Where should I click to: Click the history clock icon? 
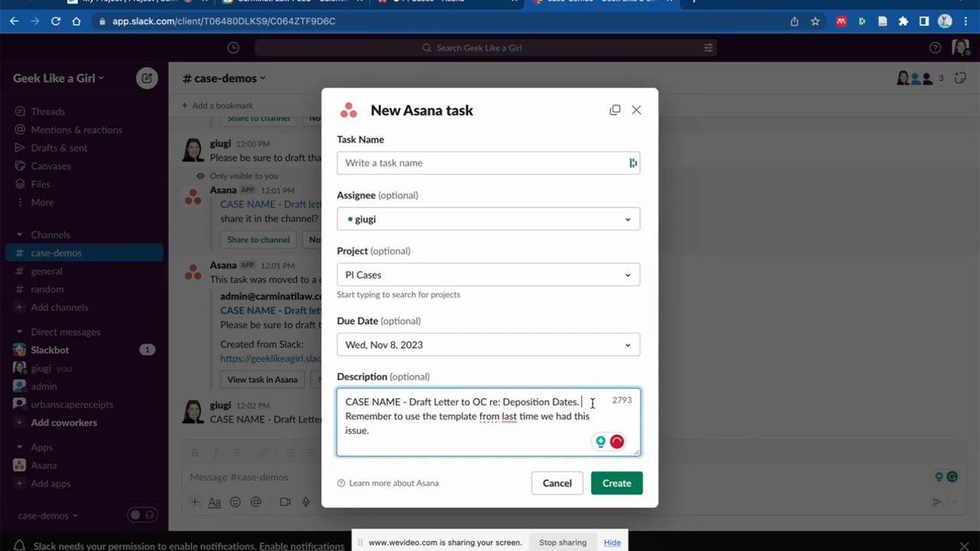tap(234, 47)
